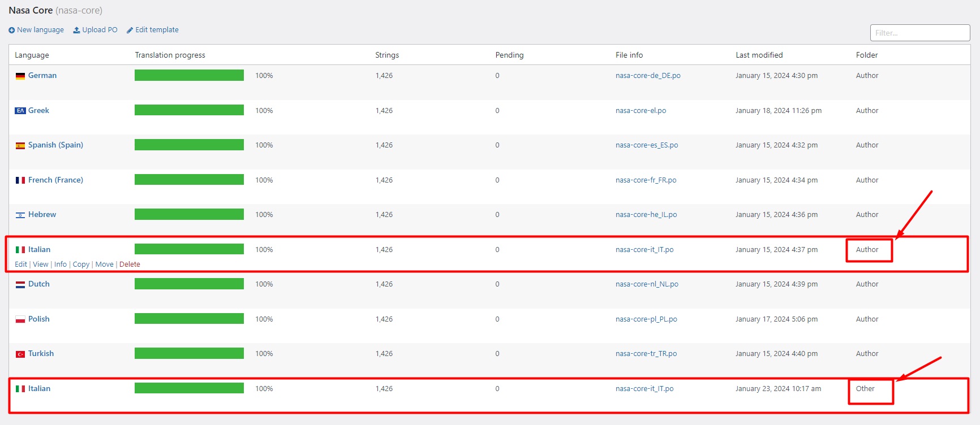The height and width of the screenshot is (425, 980).
Task: Click the Spanish flag icon
Action: pyautogui.click(x=20, y=145)
